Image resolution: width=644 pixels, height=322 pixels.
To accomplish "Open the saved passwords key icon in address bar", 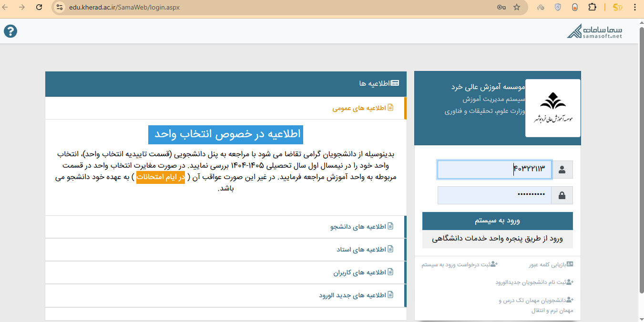I will coord(501,7).
